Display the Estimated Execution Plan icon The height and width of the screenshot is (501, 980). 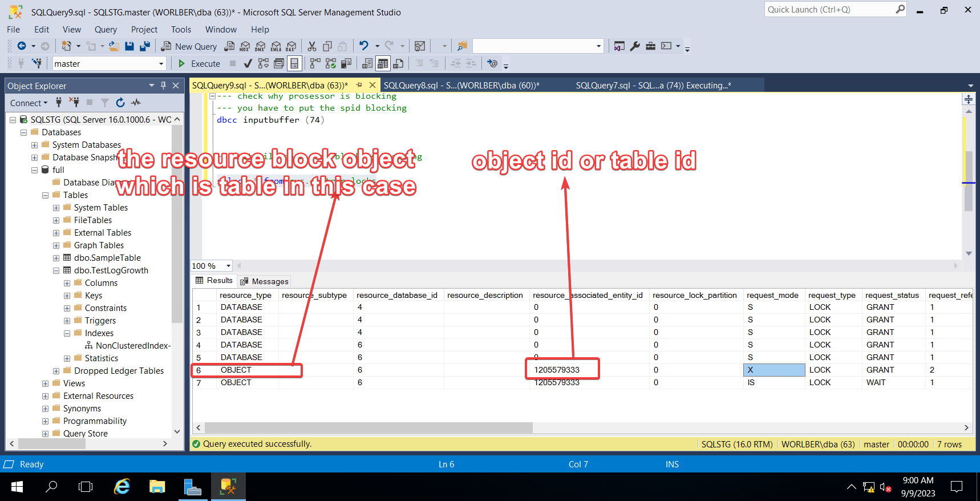[263, 63]
